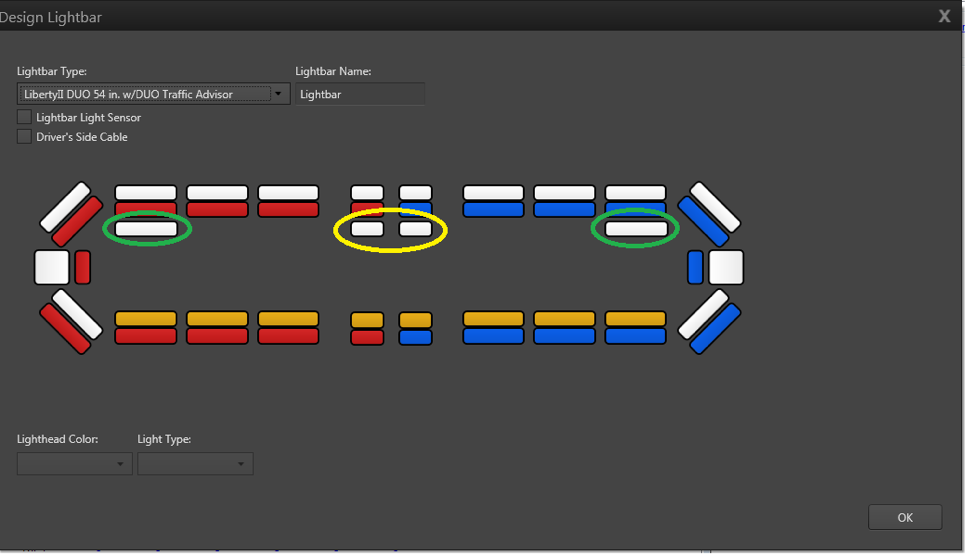Viewport: 974px width, 554px height.
Task: Click the OK button
Action: coord(904,517)
